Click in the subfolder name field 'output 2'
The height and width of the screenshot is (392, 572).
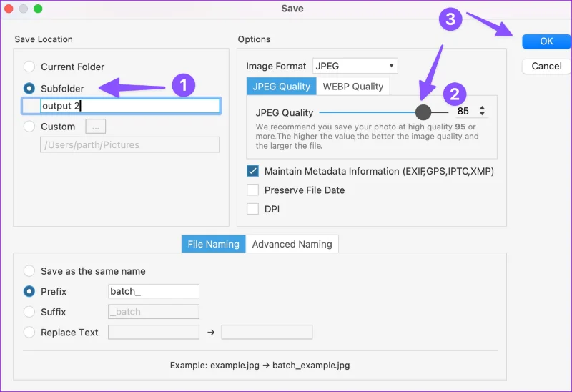[x=130, y=106]
